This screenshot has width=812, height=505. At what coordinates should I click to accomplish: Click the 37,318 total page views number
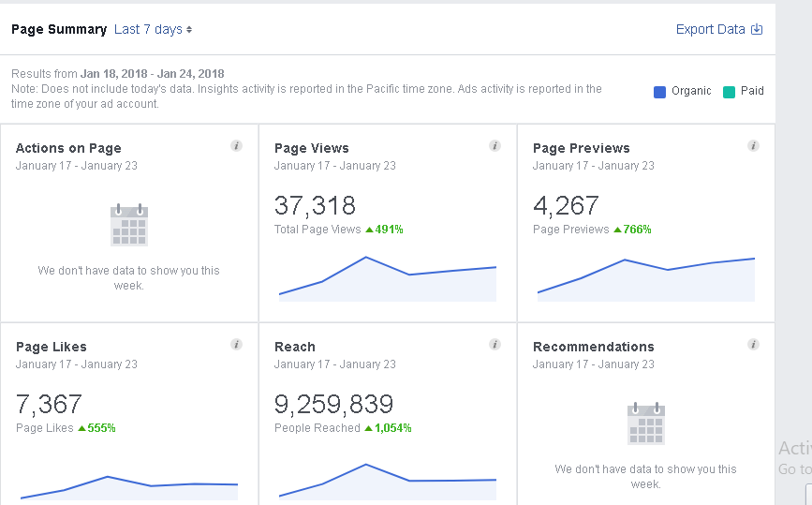pyautogui.click(x=315, y=205)
